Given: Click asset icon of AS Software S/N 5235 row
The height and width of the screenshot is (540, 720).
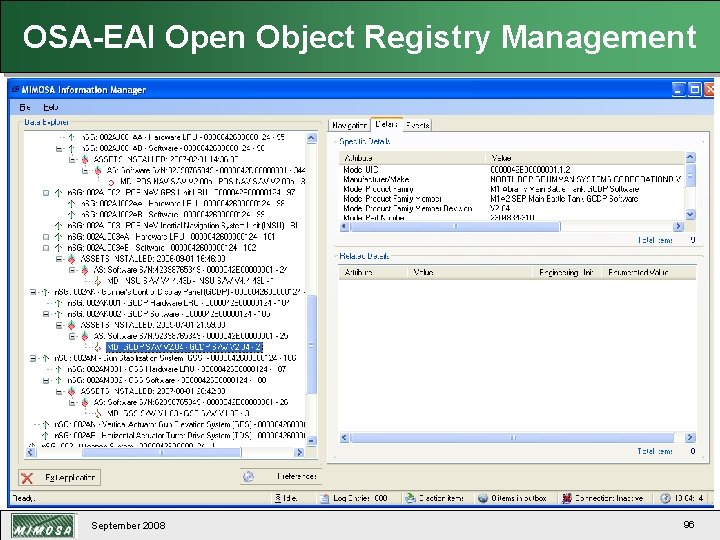Looking at the screenshot, I should click(x=85, y=336).
